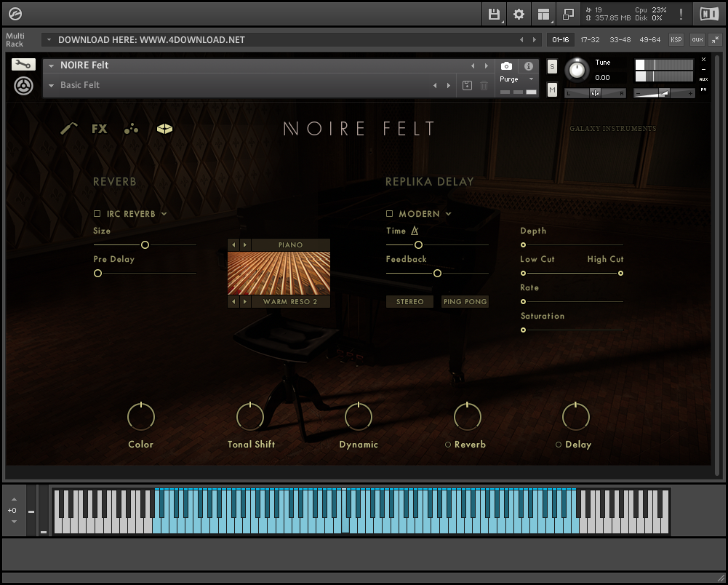Click the pan center icon
The image size is (728, 585).
595,93
